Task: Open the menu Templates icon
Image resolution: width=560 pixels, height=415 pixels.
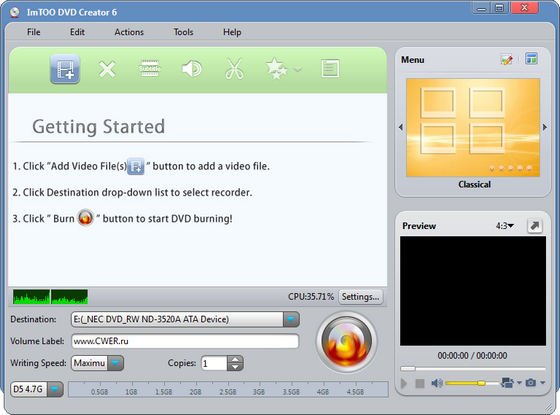Action: coord(531,59)
